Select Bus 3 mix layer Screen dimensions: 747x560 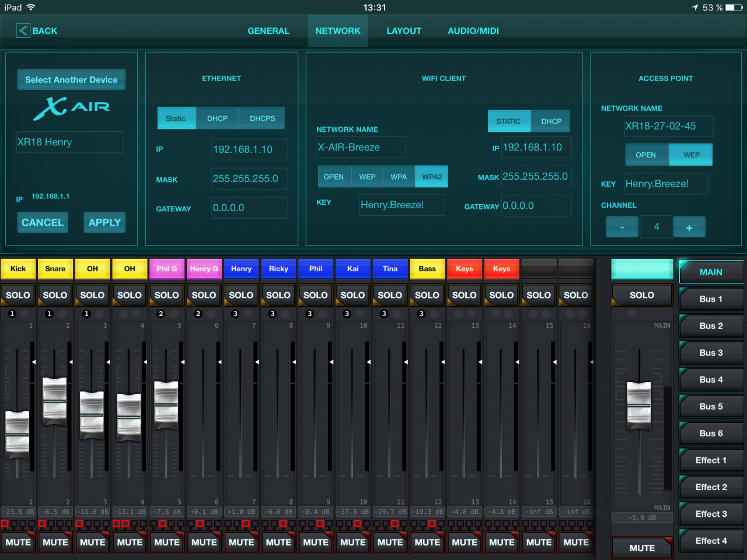711,353
